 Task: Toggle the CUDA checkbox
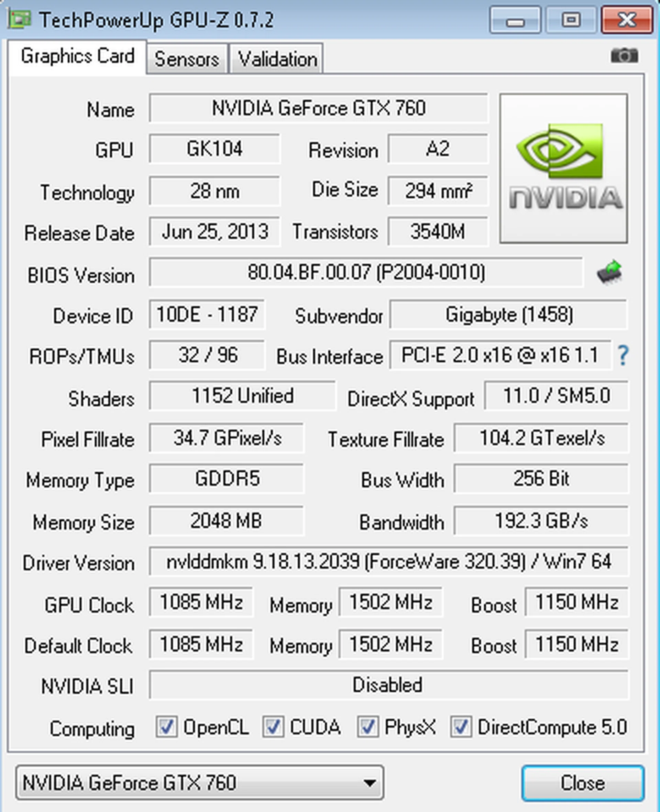click(273, 726)
